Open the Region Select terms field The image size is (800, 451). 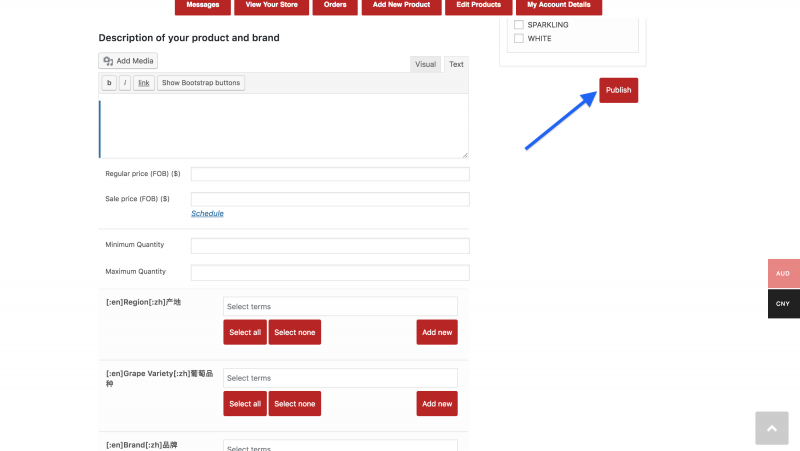(x=340, y=307)
